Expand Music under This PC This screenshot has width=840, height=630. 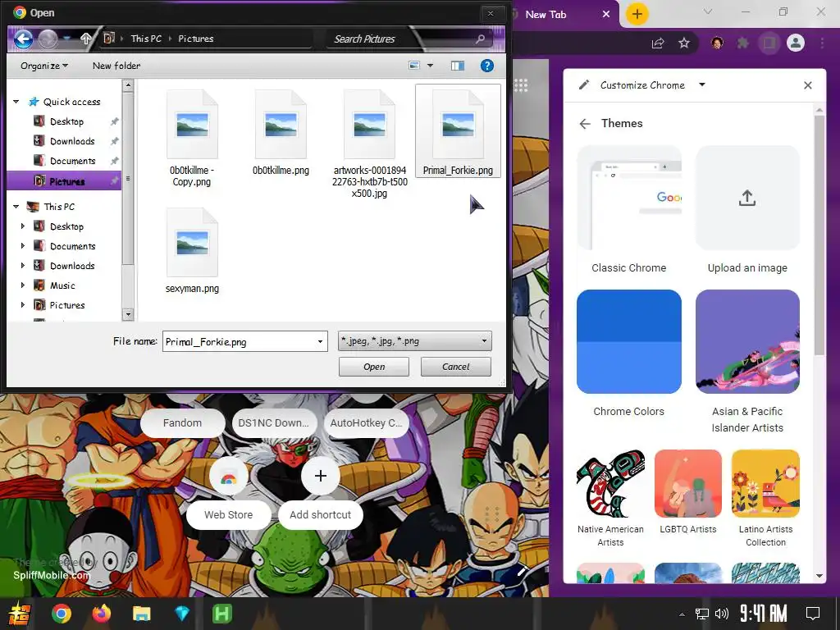[x=22, y=285]
